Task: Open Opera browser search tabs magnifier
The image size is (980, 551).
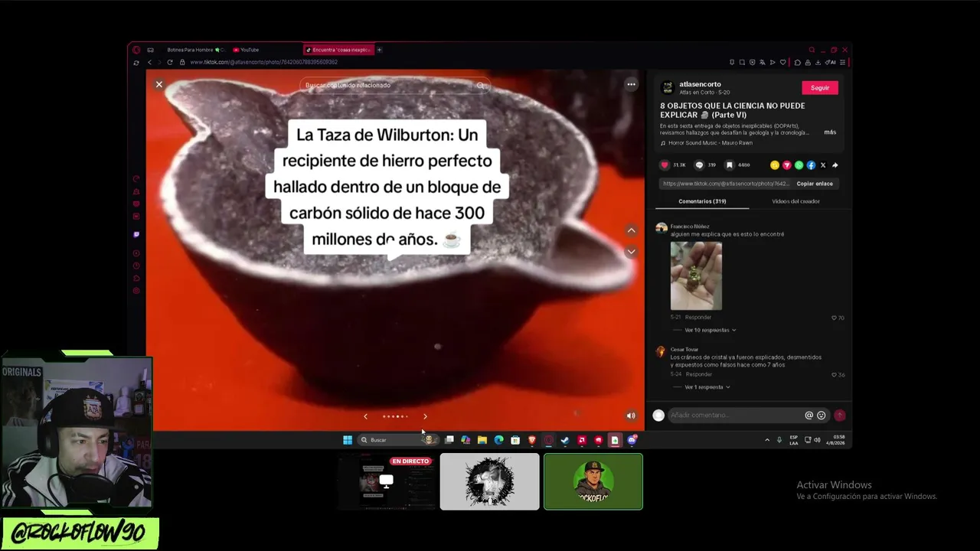Action: coord(812,50)
